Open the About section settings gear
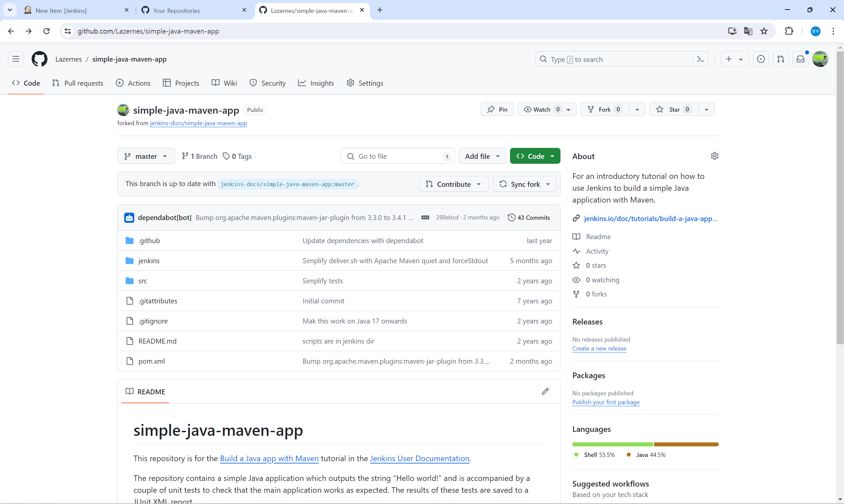 pos(714,156)
